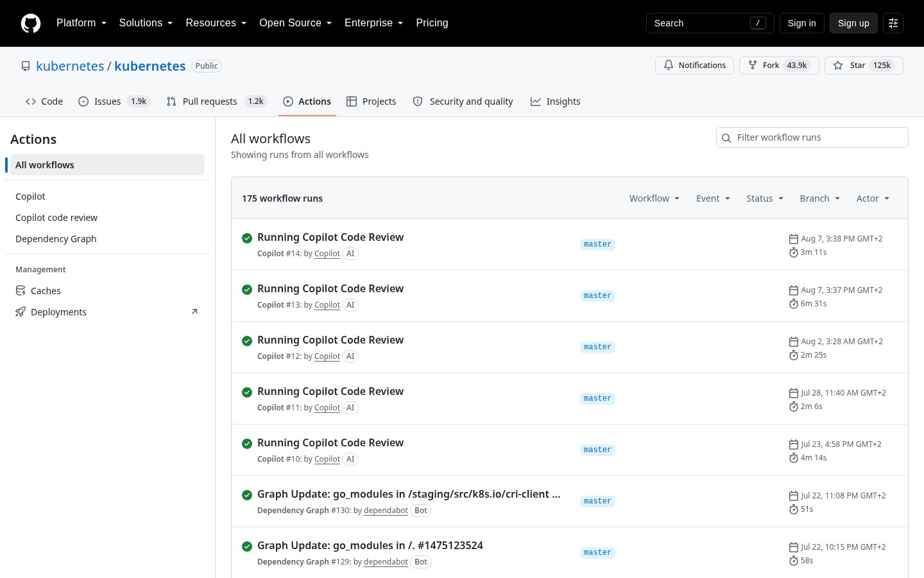Click master branch label on Copilot #13

tap(597, 295)
